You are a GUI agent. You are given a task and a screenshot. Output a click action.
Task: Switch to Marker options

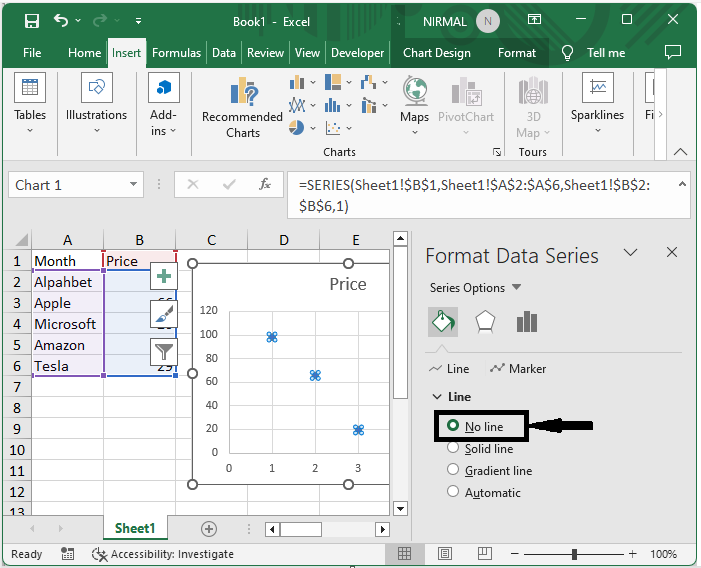click(x=518, y=369)
